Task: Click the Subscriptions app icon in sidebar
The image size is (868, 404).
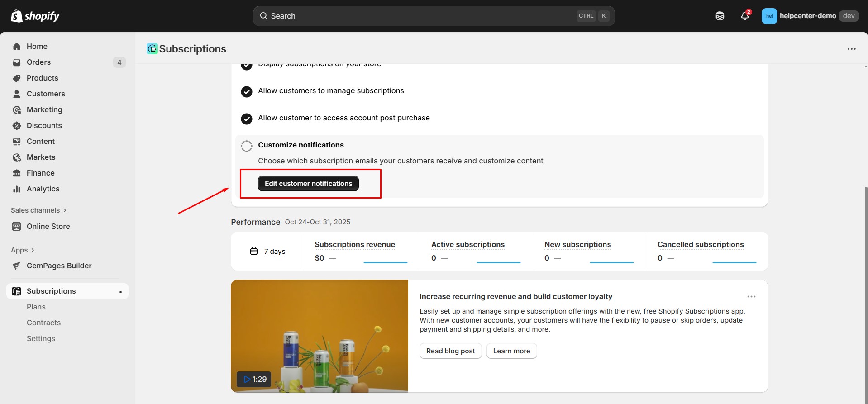Action: tap(17, 291)
